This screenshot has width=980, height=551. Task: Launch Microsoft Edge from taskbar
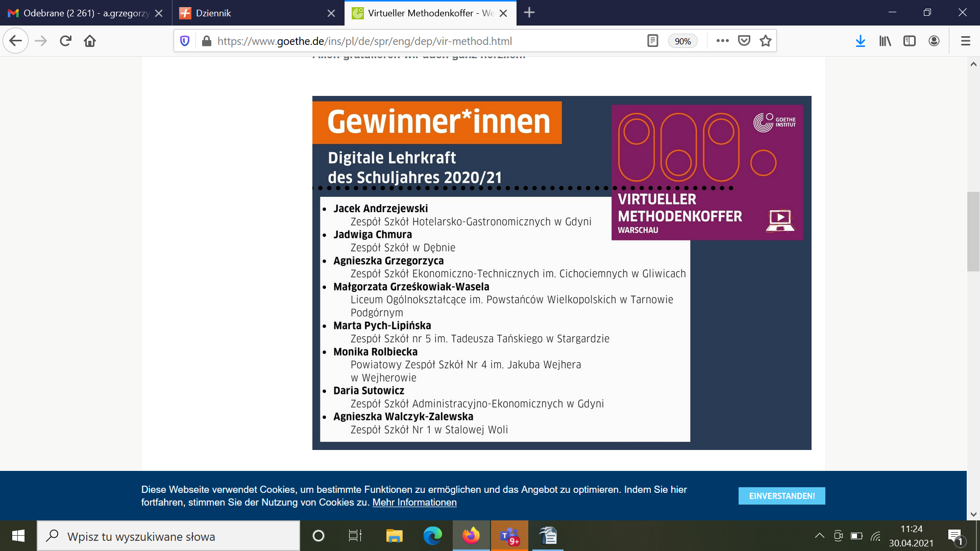click(x=432, y=536)
